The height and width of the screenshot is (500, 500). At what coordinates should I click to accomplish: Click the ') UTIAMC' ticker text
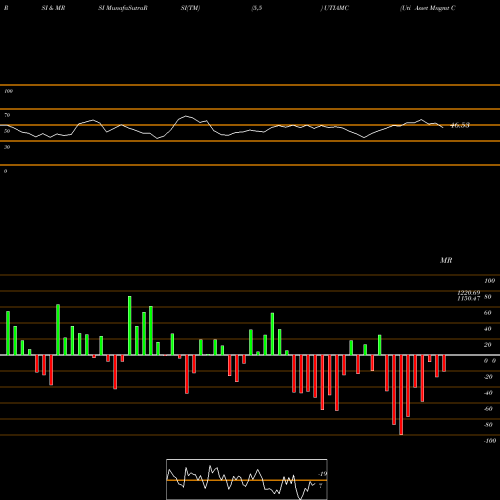(x=335, y=8)
